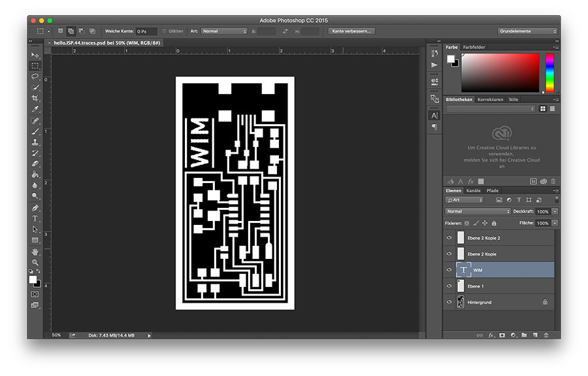Select the Spot Healing Brush tool
Viewport: 588px width, 376px height.
tap(35, 121)
